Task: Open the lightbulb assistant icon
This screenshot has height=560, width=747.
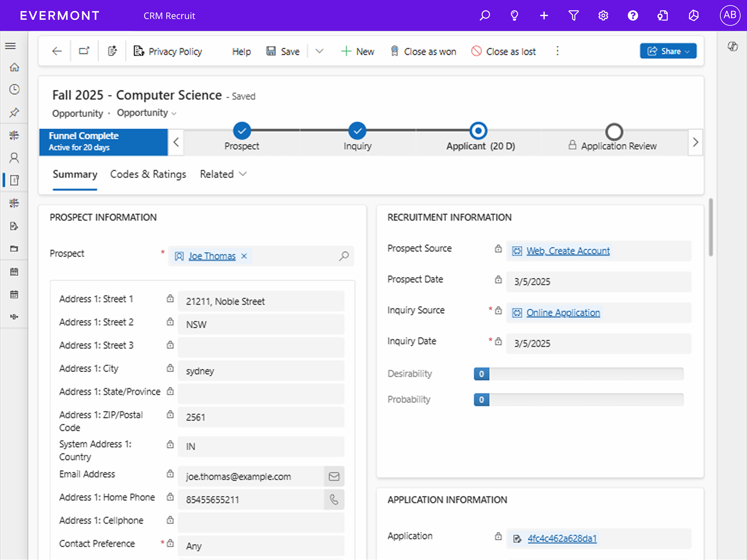Action: tap(514, 15)
